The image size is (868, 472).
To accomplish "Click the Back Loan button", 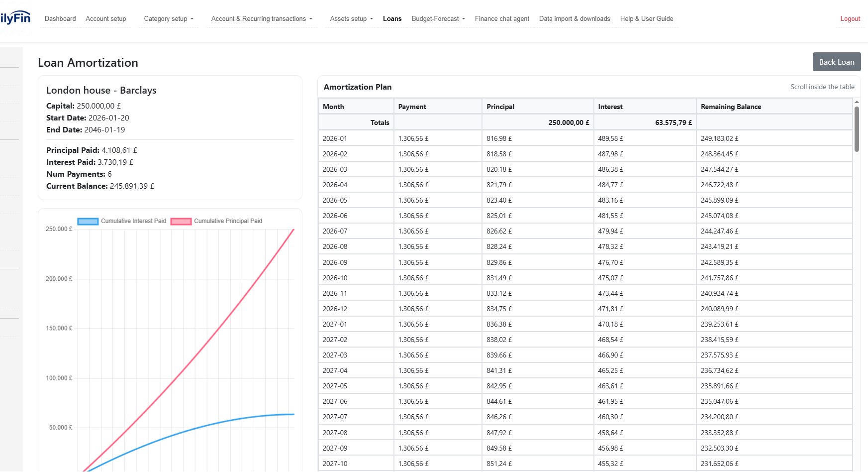I will (x=837, y=62).
